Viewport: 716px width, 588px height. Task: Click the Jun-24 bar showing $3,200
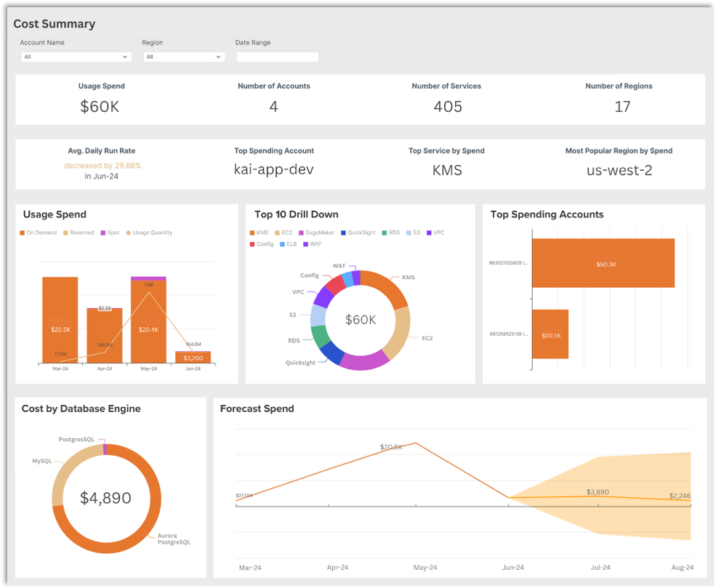[x=193, y=358]
